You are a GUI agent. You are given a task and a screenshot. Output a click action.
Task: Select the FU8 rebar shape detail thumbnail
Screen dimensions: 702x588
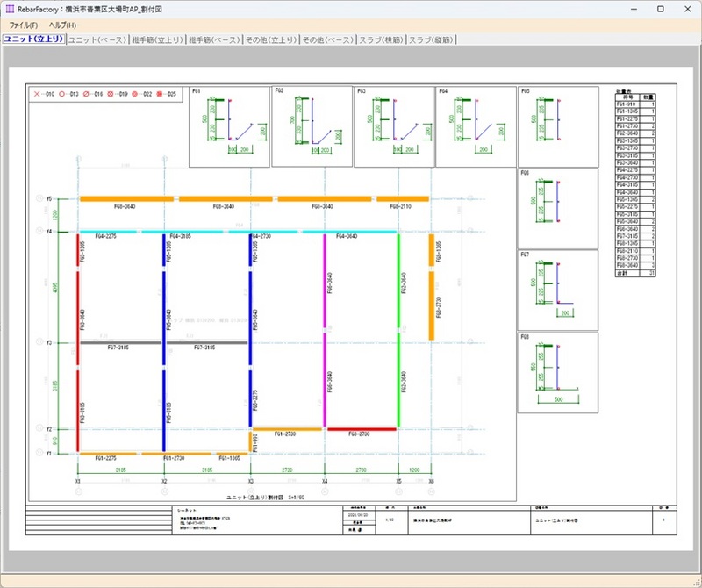coord(557,371)
